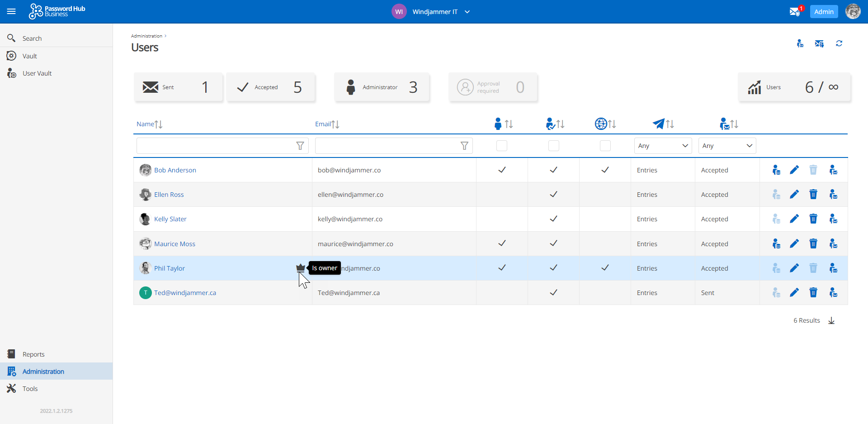Screen dimensions: 868x424
Task: Go to User Vault in sidebar
Action: (37, 73)
